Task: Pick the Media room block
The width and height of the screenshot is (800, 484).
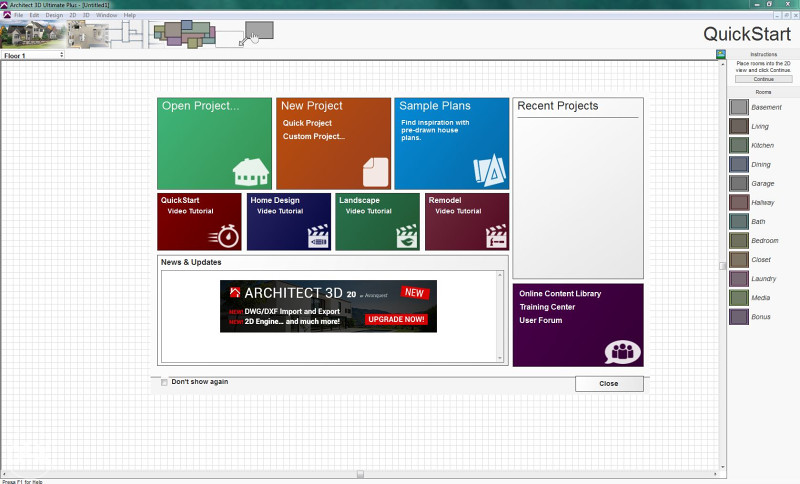Action: (x=738, y=297)
